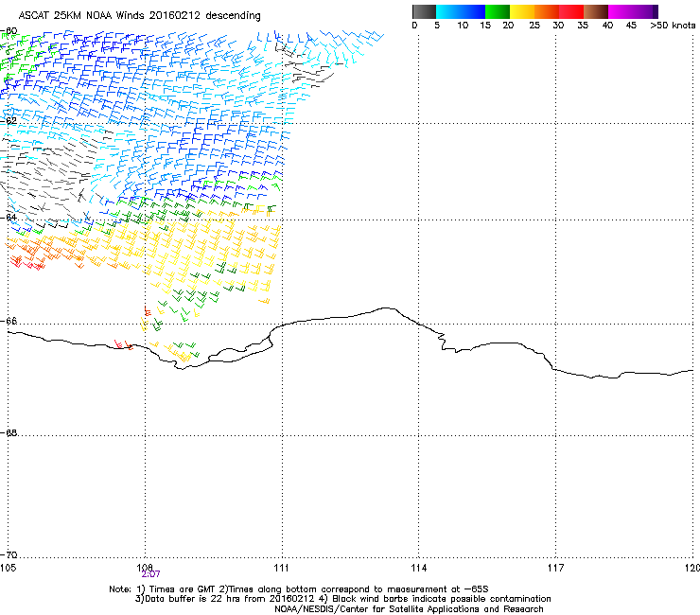
Task: Click the note 'Times are GMT'
Action: click(181, 589)
